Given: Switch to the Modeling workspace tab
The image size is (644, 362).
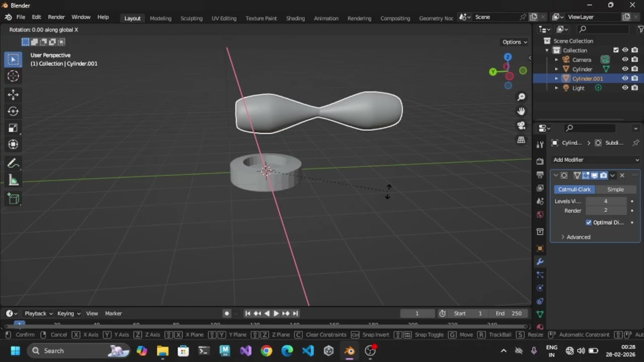Looking at the screenshot, I should 160,18.
